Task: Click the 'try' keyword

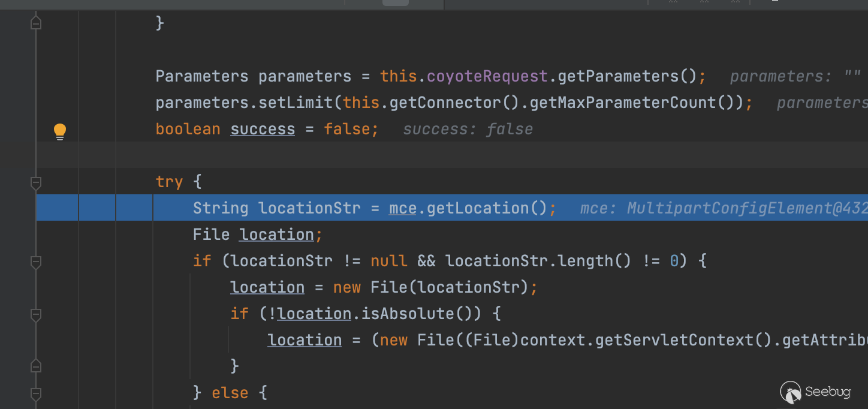Action: pos(168,182)
